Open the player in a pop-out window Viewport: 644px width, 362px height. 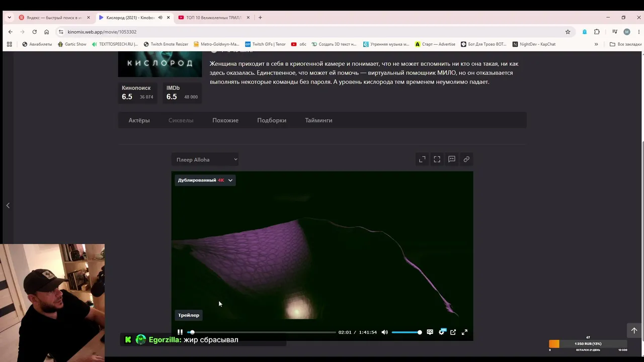coord(453,332)
